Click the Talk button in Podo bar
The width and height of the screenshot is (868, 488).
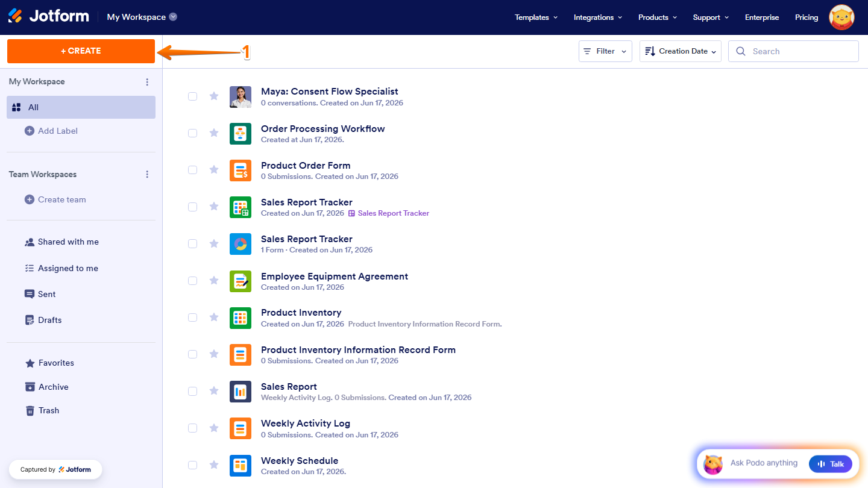(x=831, y=464)
